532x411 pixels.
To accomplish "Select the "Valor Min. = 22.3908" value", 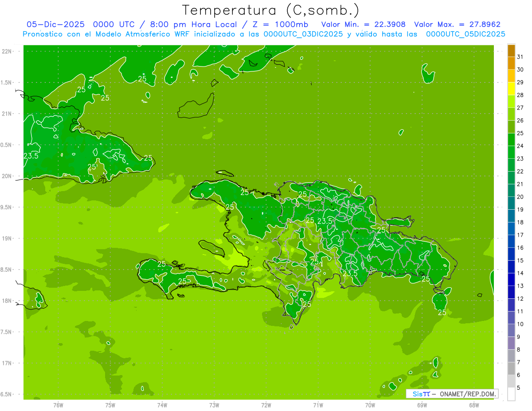I will [363, 24].
